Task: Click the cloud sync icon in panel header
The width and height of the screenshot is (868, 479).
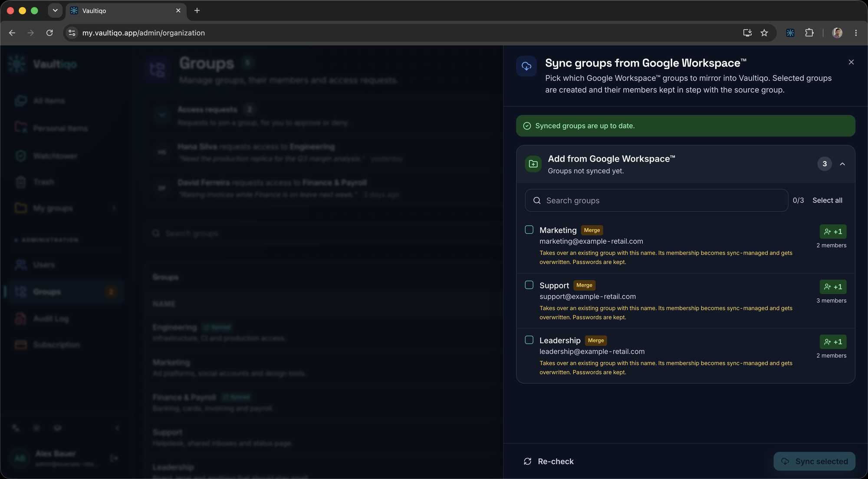Action: [x=526, y=66]
